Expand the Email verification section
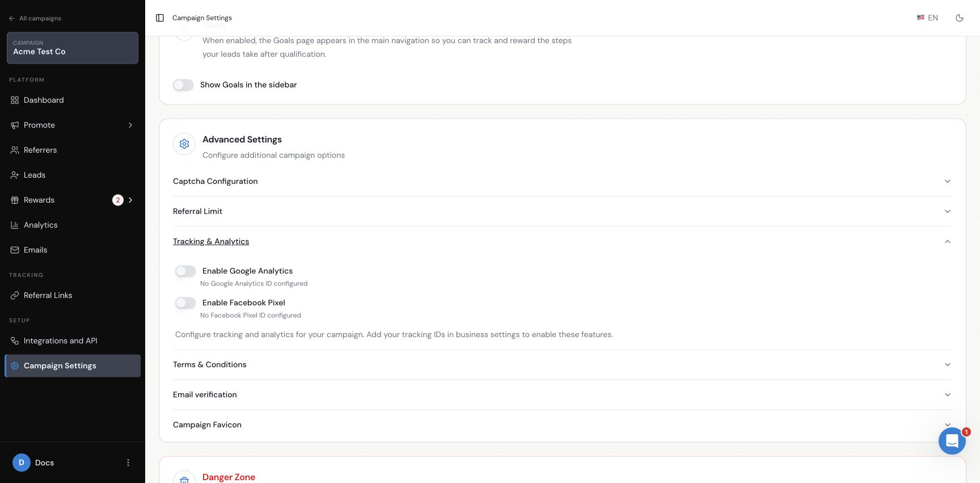The height and width of the screenshot is (483, 980). point(562,395)
